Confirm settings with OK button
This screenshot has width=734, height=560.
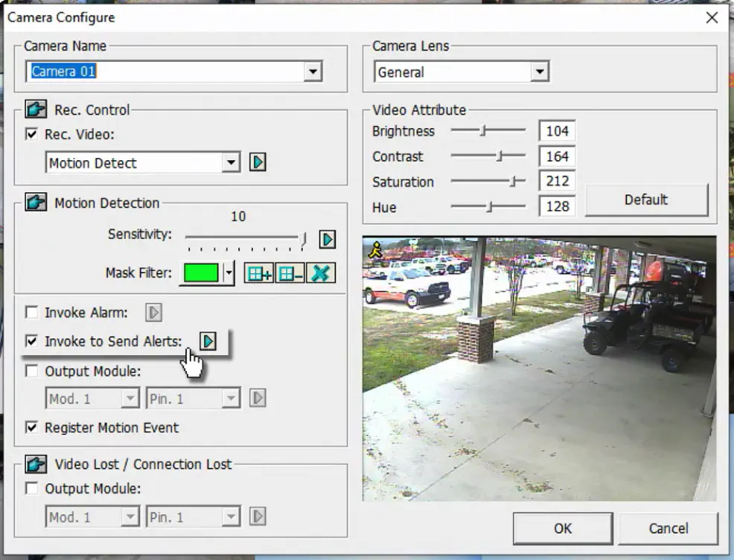pos(563,529)
